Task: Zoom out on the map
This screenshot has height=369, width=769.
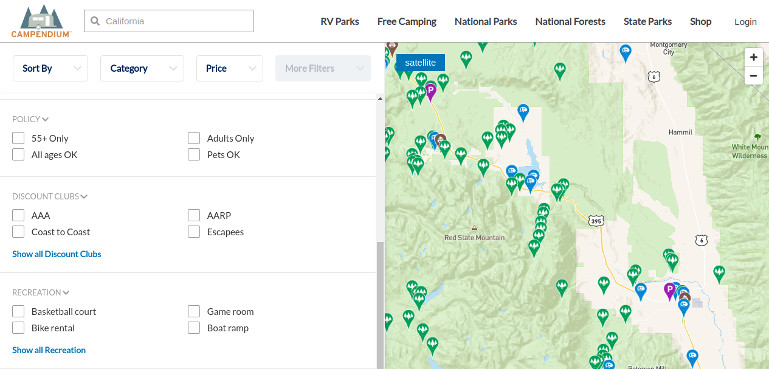Action: tap(753, 76)
